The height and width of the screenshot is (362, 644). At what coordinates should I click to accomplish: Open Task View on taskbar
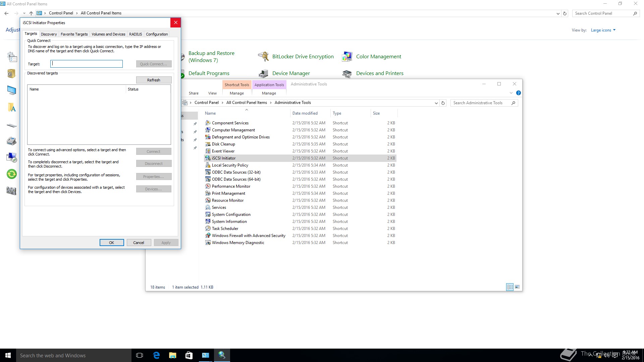(140, 355)
